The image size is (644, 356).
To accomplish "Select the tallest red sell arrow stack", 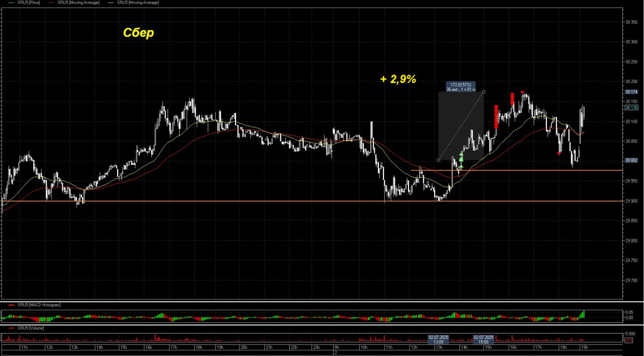I will pos(496,117).
